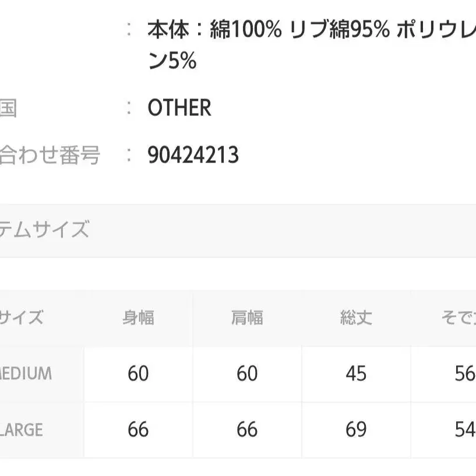Click MEDIUM 身幅 value 60
The image size is (476, 476).
point(138,373)
